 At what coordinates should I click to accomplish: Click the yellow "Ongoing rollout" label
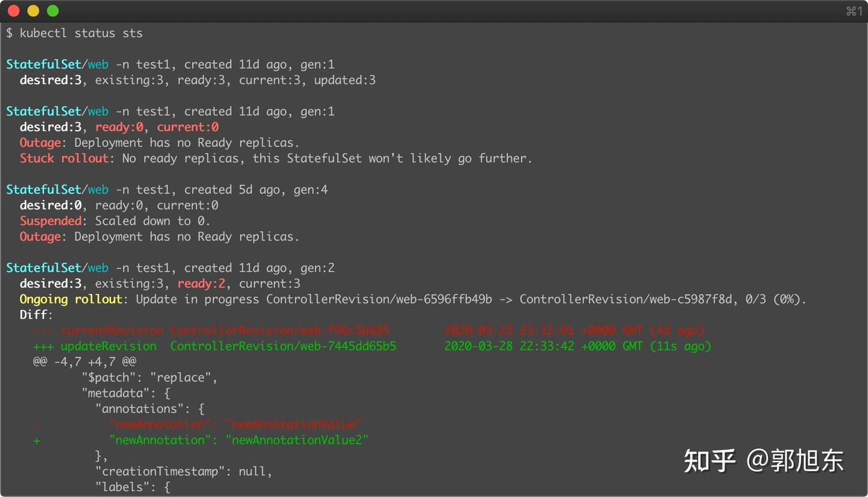point(71,299)
